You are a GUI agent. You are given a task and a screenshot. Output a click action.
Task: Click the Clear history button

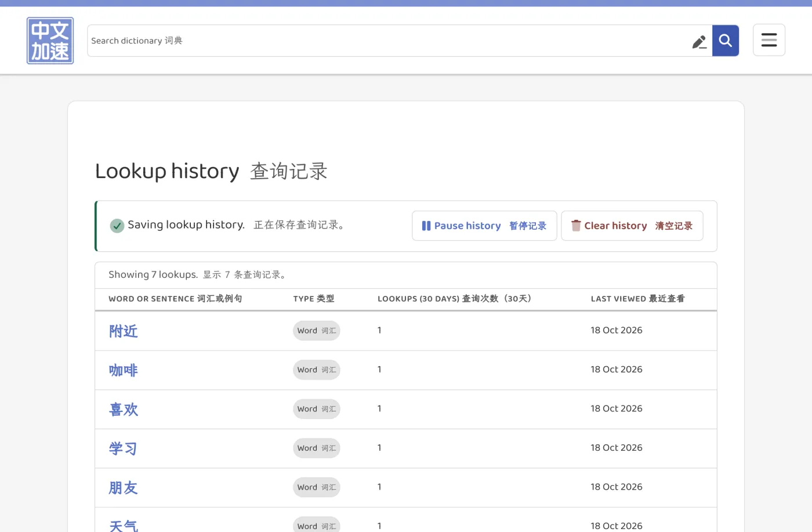click(x=632, y=226)
